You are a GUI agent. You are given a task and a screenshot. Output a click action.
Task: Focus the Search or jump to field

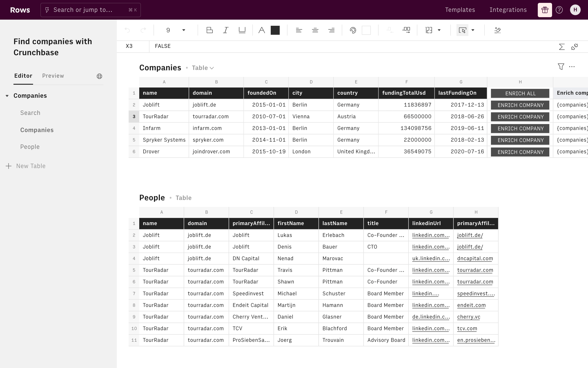(x=91, y=10)
